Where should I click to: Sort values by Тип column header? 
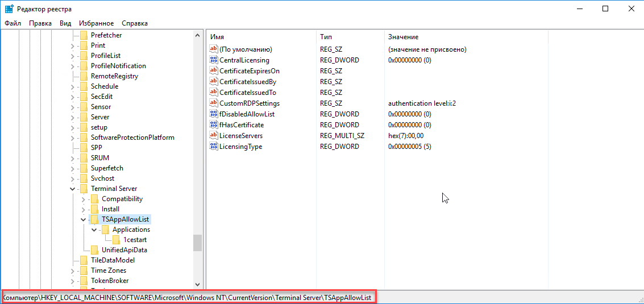[x=350, y=37]
